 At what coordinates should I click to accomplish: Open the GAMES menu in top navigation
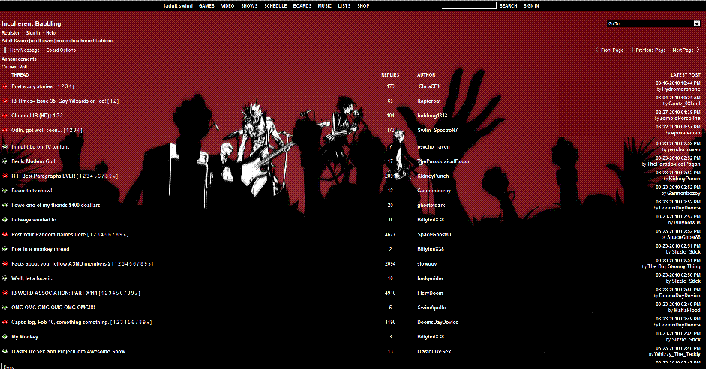207,6
